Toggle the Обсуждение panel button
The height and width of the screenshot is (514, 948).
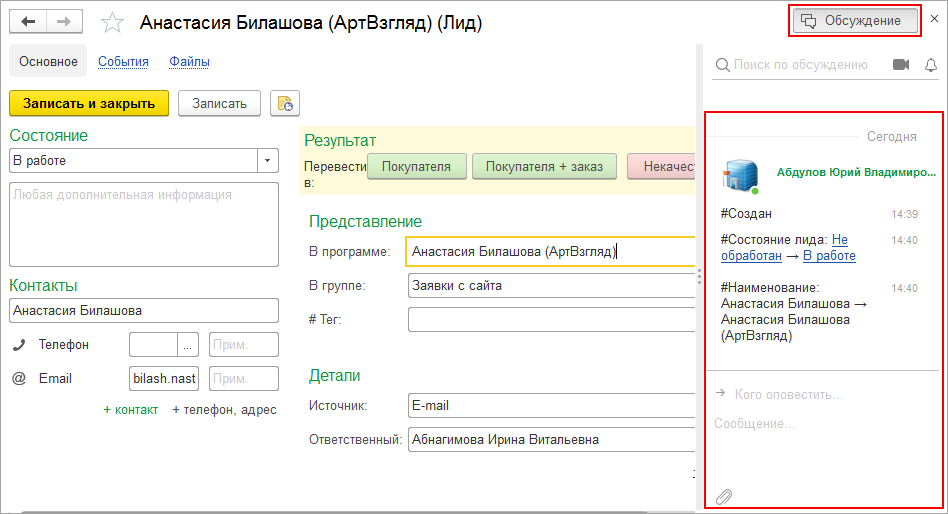[853, 20]
